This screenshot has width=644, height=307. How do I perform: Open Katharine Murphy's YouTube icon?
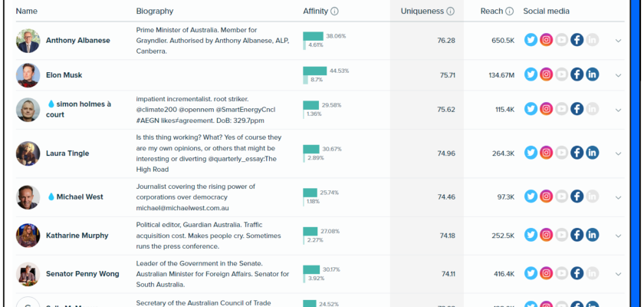562,235
